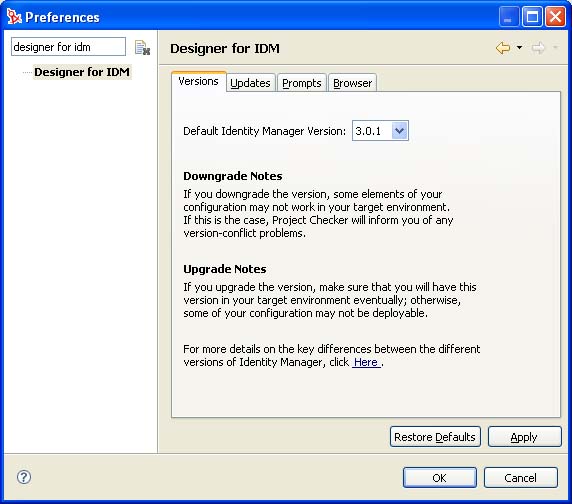Open the Browser tab

pos(352,83)
